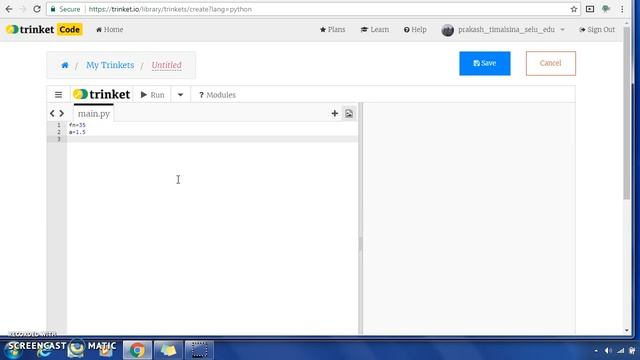Click the trinket logo in editor toolbar

(x=102, y=94)
